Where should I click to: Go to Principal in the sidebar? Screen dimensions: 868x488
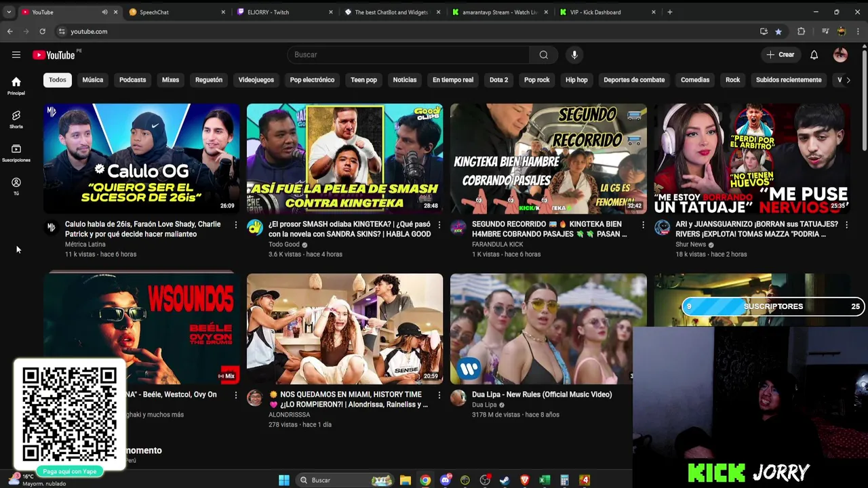[16, 86]
